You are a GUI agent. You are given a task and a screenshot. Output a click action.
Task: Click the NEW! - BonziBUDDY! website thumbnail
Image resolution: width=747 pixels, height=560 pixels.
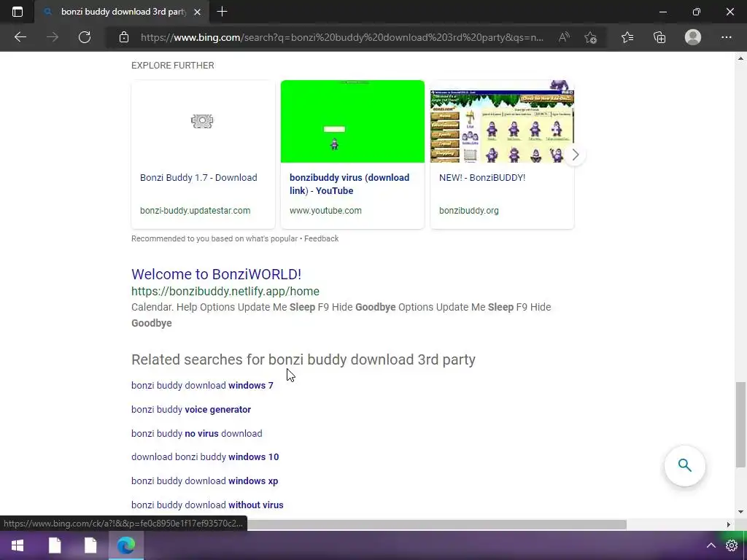502,122
